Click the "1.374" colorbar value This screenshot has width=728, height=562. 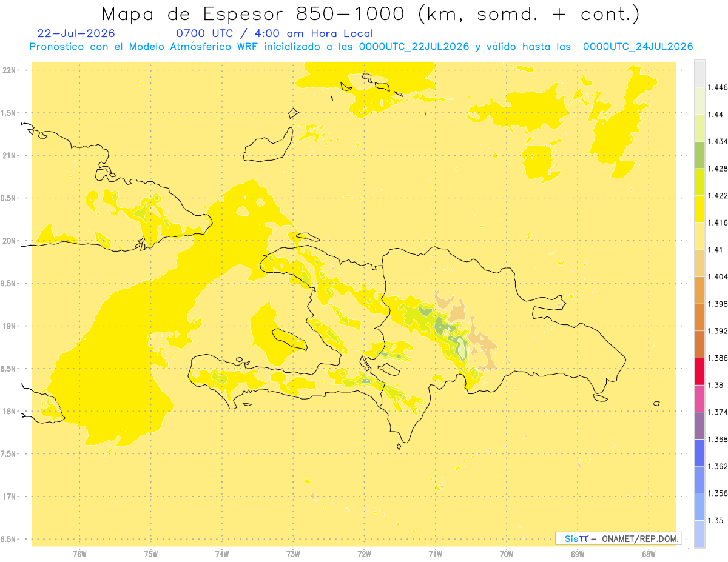[718, 412]
